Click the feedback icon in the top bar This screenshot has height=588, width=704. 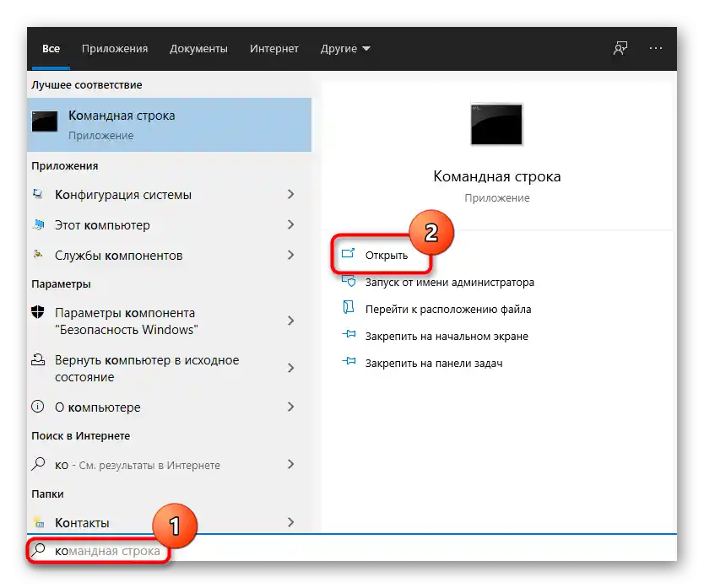[x=620, y=48]
